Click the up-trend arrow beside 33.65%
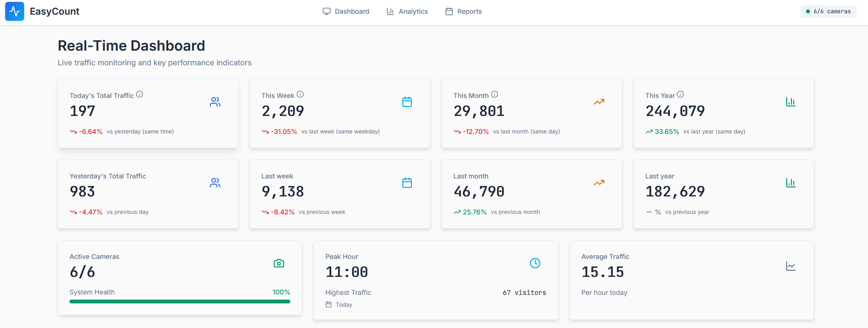The image size is (868, 328). click(649, 132)
